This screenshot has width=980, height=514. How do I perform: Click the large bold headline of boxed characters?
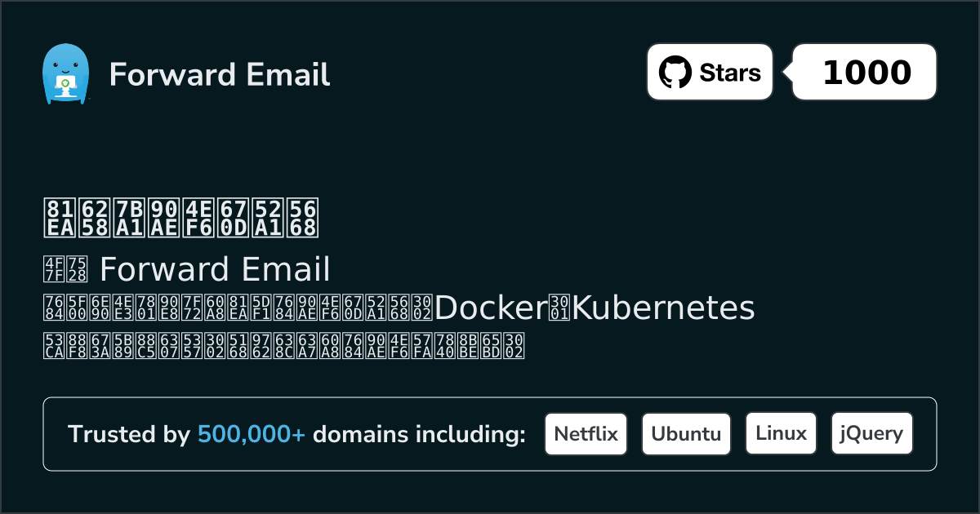tap(180, 216)
